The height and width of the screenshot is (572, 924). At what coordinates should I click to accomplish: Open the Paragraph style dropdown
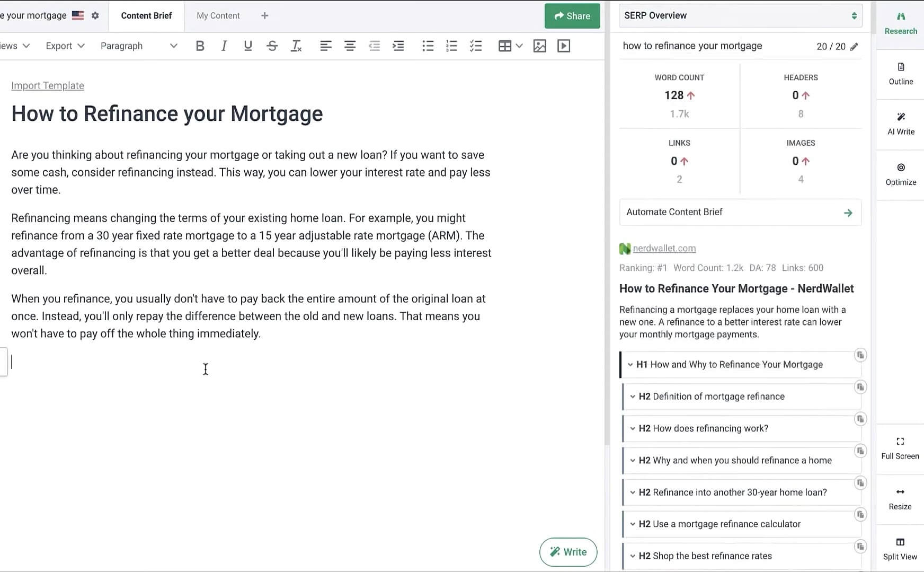[x=139, y=46]
